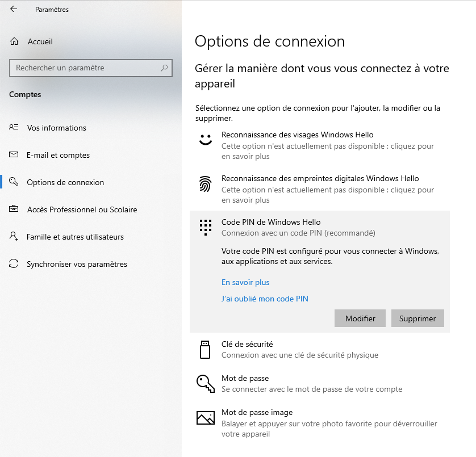476x457 pixels.
Task: Click the Famille et autres utilisateurs icon
Action: point(14,236)
